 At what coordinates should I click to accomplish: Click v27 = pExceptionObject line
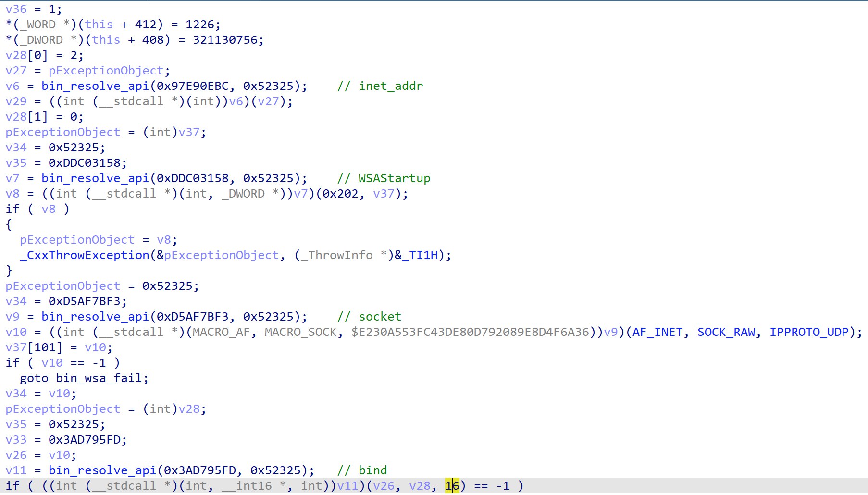[x=88, y=71]
